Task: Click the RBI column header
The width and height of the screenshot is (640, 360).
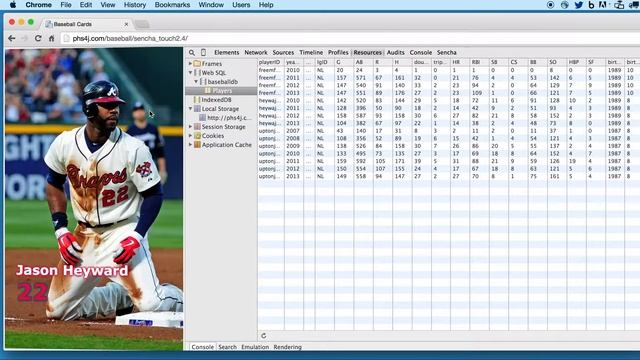Action: tap(479, 62)
